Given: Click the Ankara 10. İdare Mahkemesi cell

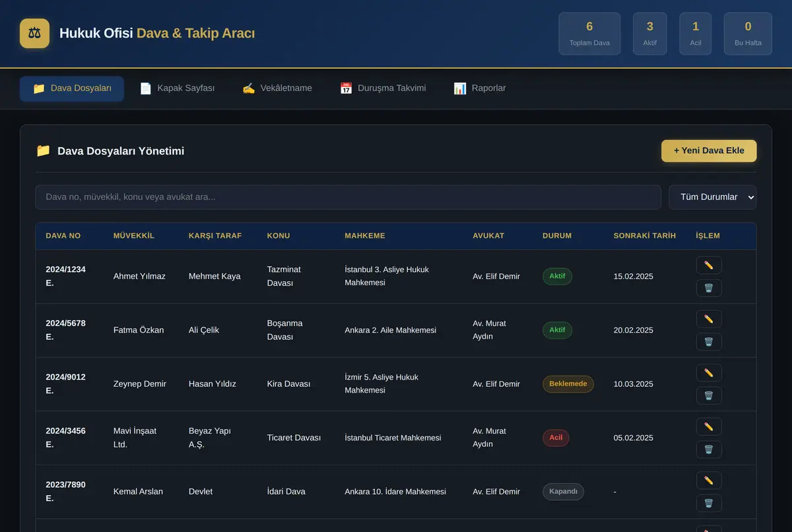Looking at the screenshot, I should coord(395,492).
